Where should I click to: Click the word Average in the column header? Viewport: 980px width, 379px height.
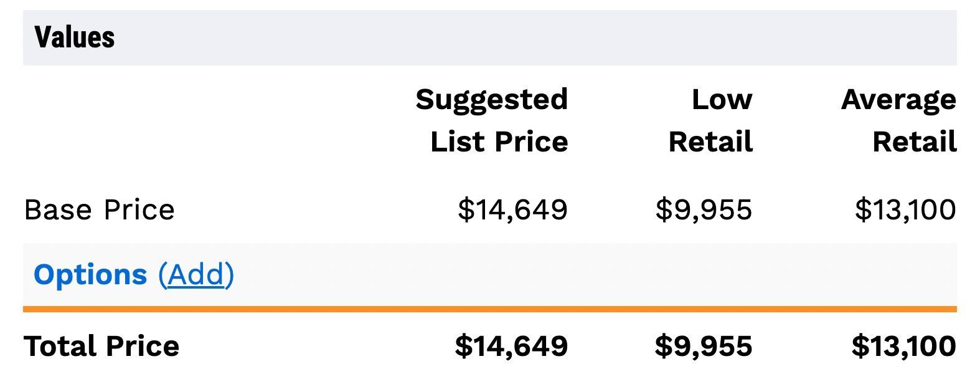pos(898,100)
